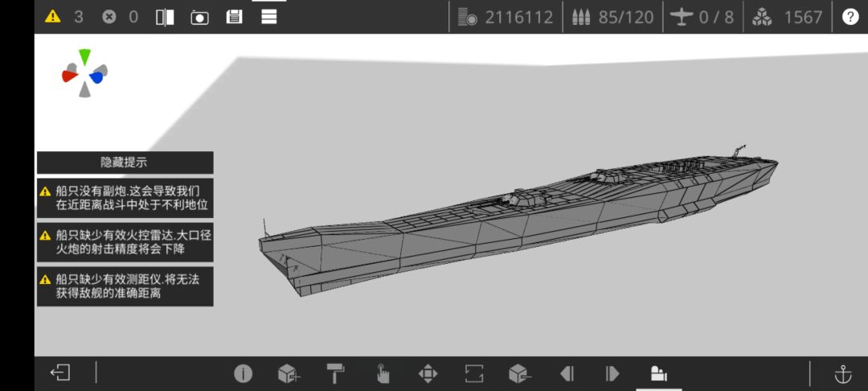
Task: Choose the hand pointer select tool
Action: (x=382, y=374)
